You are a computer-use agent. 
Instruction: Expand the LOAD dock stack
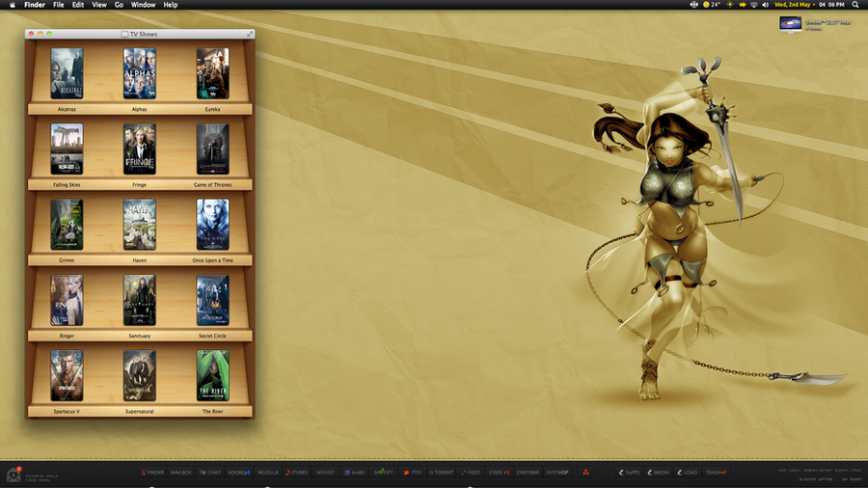click(x=688, y=473)
